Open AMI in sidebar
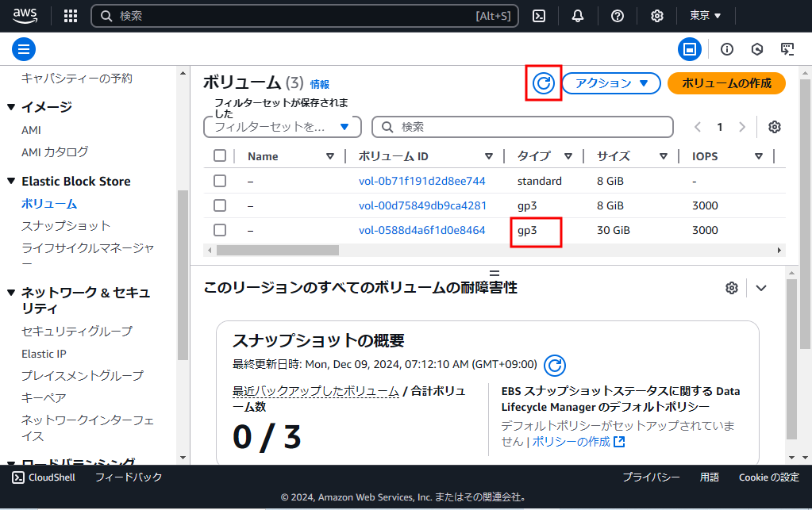 31,130
